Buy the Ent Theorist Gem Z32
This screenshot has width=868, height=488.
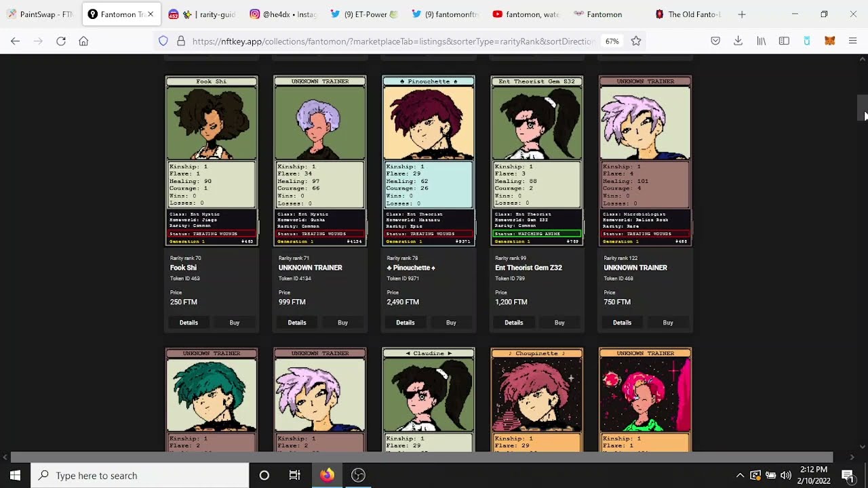[559, 323]
